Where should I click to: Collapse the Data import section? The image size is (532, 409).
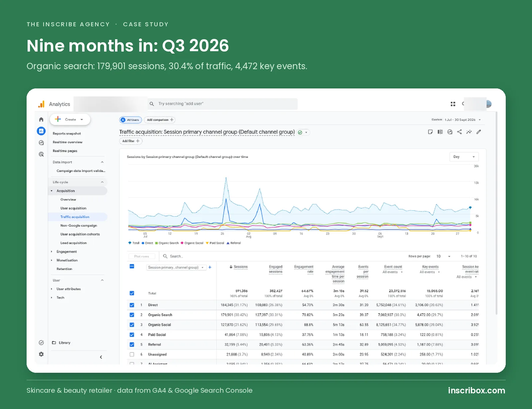click(x=102, y=162)
